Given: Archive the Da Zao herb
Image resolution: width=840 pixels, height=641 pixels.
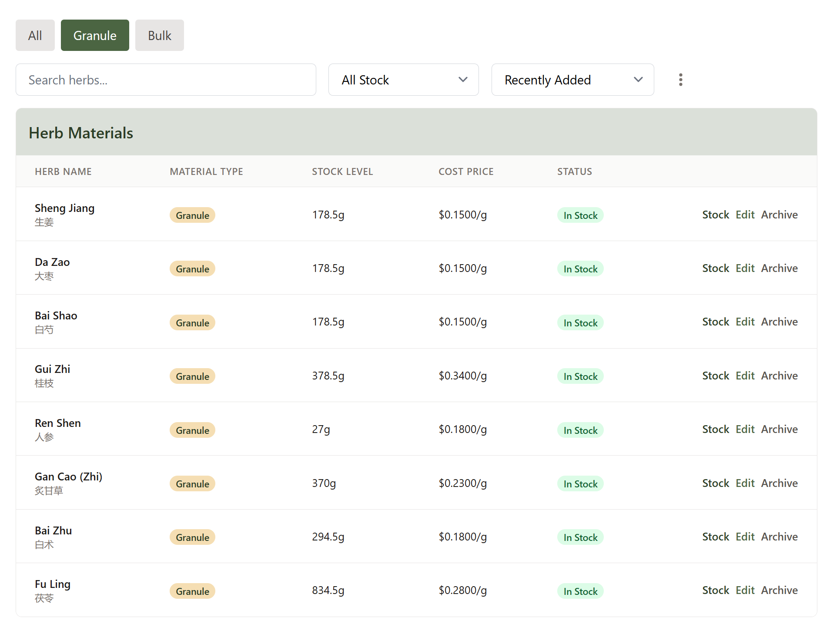Looking at the screenshot, I should click(779, 268).
